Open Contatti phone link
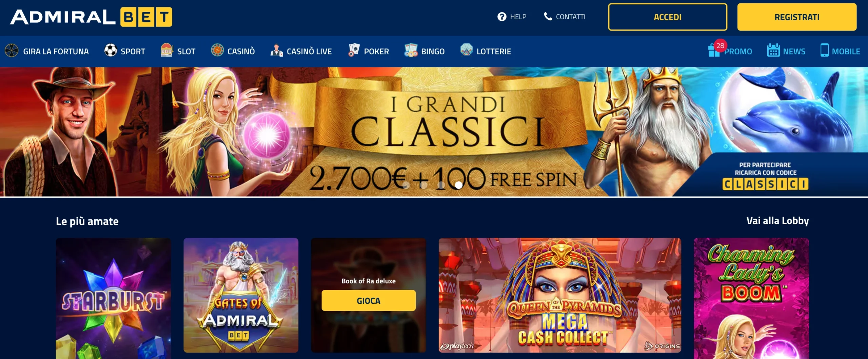Screen dimensions: 868x359 click(x=565, y=17)
